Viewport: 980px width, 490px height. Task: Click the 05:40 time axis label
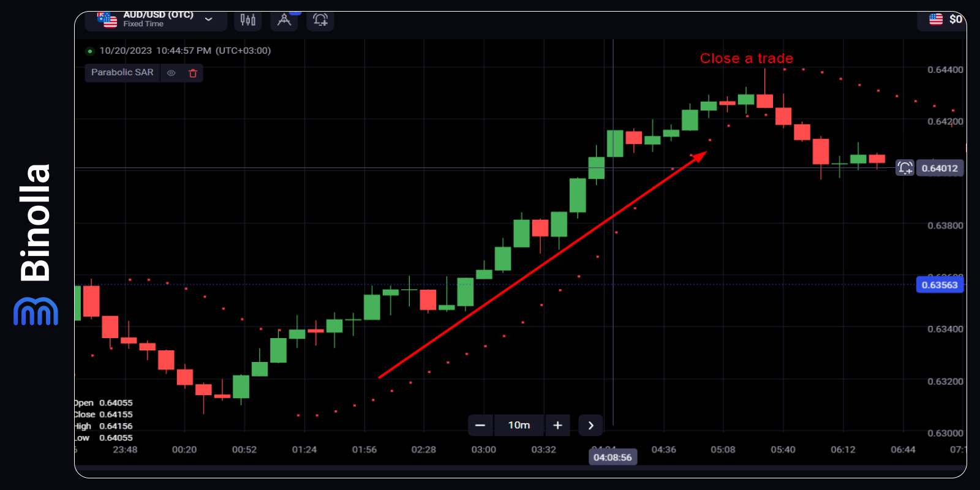(783, 450)
